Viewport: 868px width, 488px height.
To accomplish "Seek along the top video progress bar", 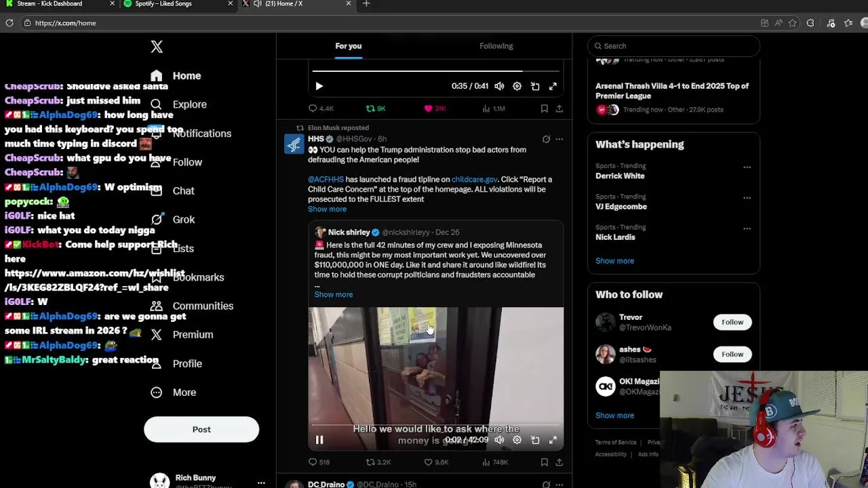I will point(436,70).
